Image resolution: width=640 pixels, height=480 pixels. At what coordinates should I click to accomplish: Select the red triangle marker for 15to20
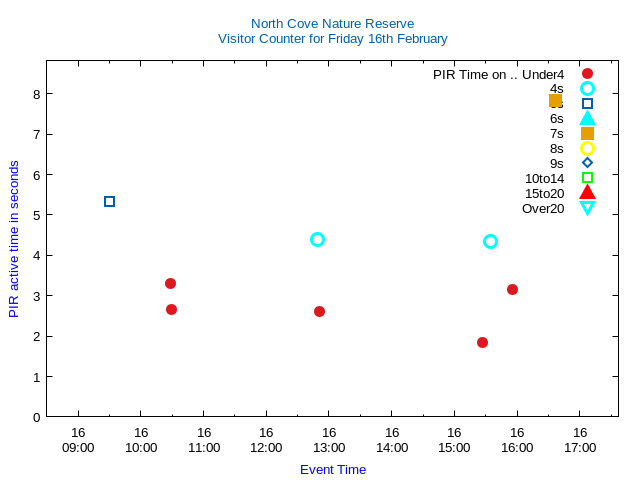click(x=587, y=192)
